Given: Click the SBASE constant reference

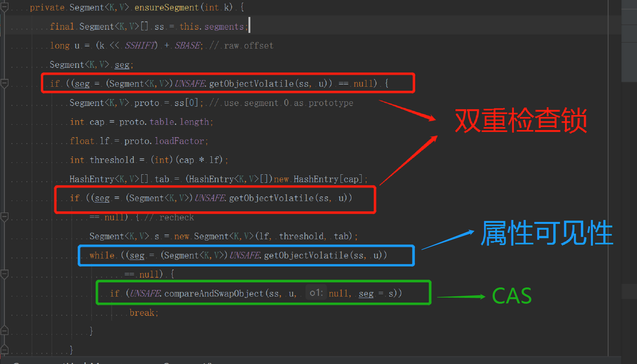Looking at the screenshot, I should point(188,46).
